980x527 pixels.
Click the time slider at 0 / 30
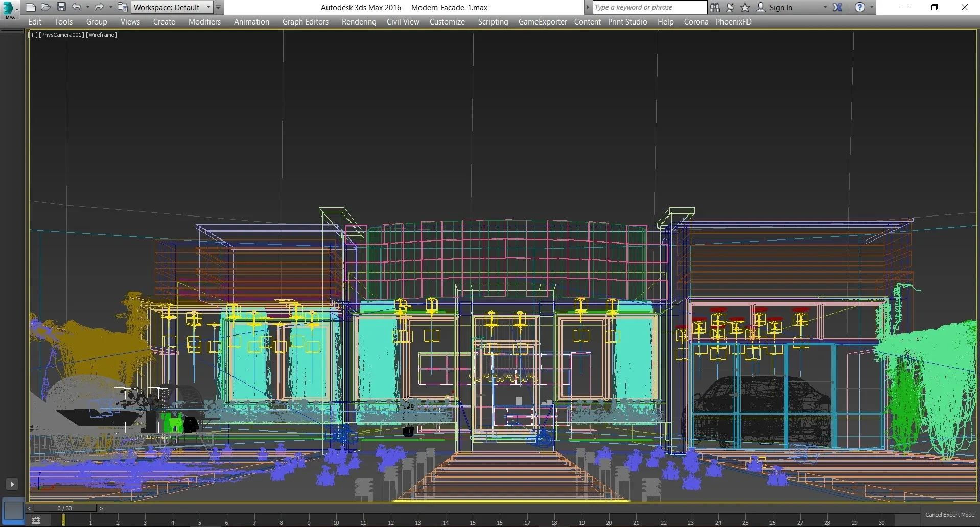64,508
